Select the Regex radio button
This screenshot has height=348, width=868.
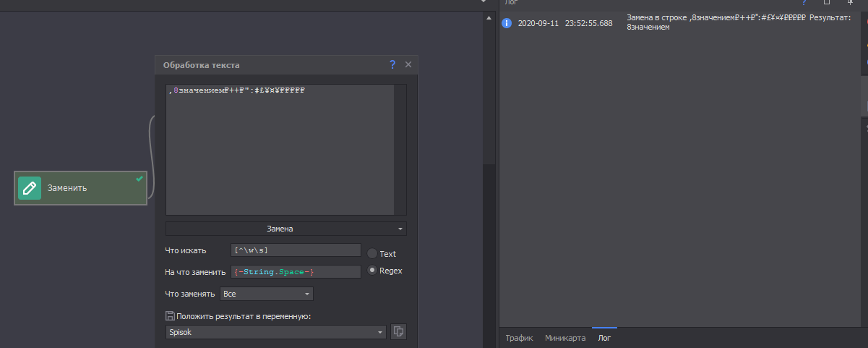point(372,271)
